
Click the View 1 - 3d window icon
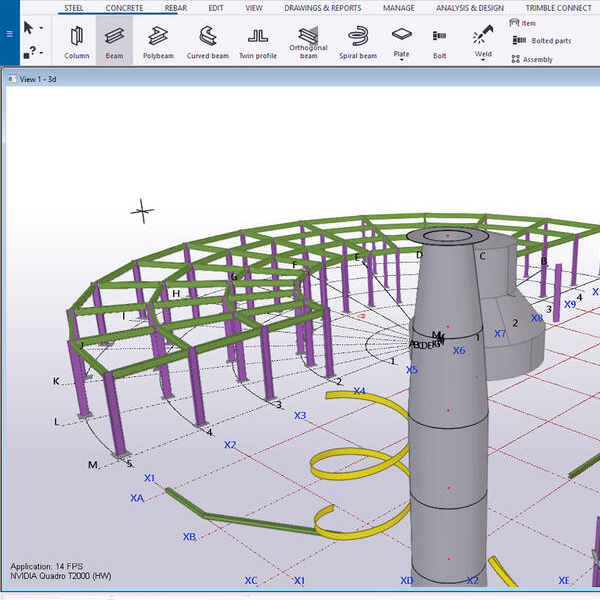[x=13, y=79]
